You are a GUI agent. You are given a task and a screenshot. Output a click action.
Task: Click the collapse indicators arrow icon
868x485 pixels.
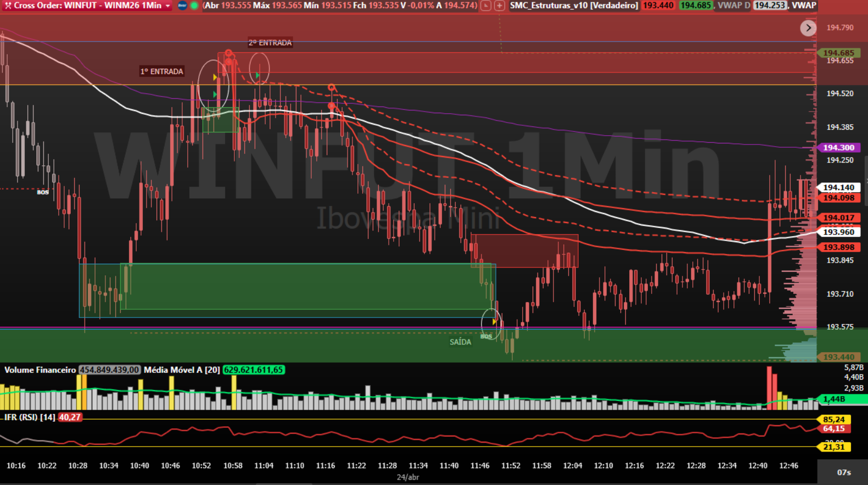pos(486,5)
